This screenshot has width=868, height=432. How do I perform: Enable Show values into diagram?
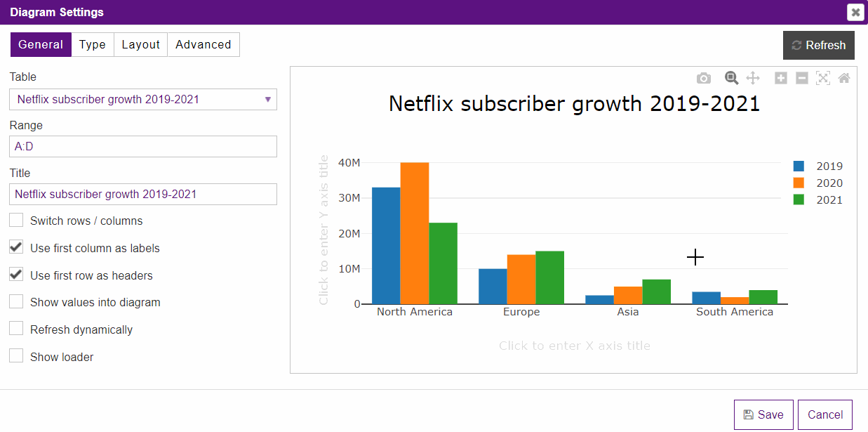click(x=16, y=302)
